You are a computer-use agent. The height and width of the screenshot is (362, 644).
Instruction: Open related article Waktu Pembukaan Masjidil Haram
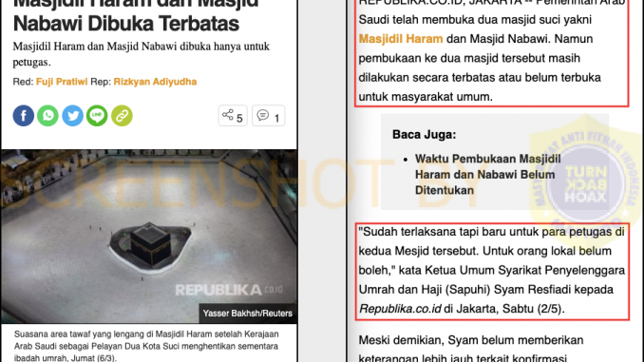pos(487,175)
